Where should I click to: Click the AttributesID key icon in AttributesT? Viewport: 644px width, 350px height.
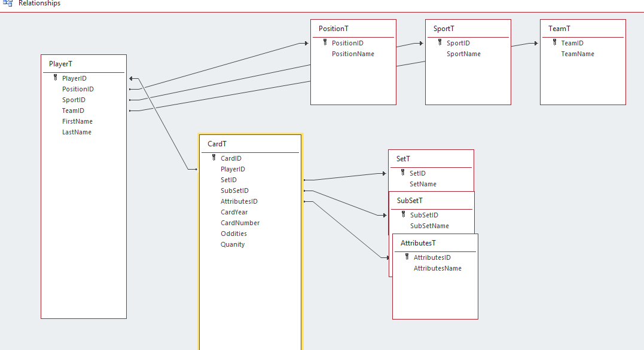pyautogui.click(x=407, y=257)
